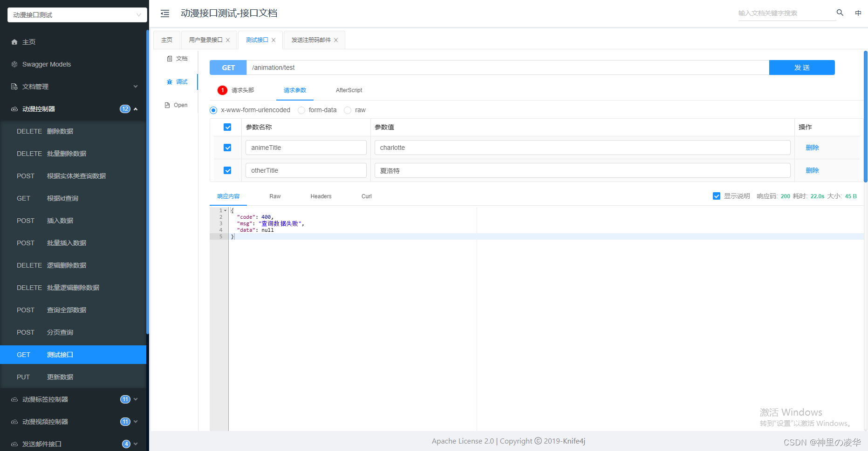Focus the /animation/test URL field

[508, 67]
